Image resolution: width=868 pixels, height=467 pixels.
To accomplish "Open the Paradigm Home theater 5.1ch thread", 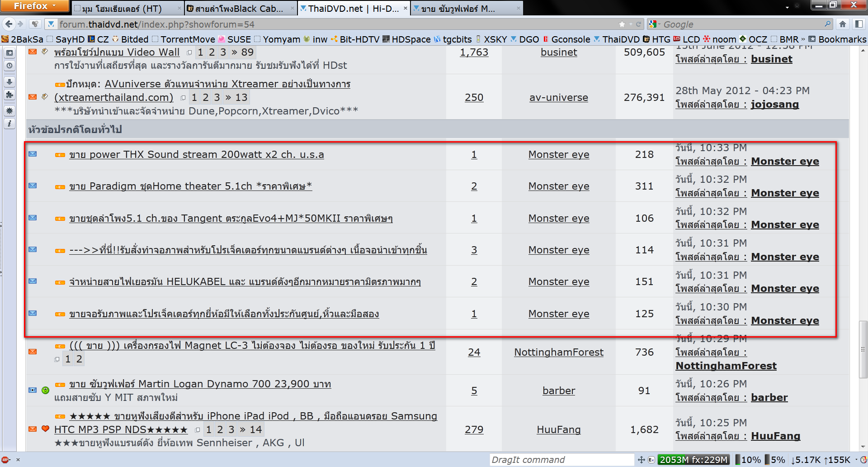I will pyautogui.click(x=190, y=186).
